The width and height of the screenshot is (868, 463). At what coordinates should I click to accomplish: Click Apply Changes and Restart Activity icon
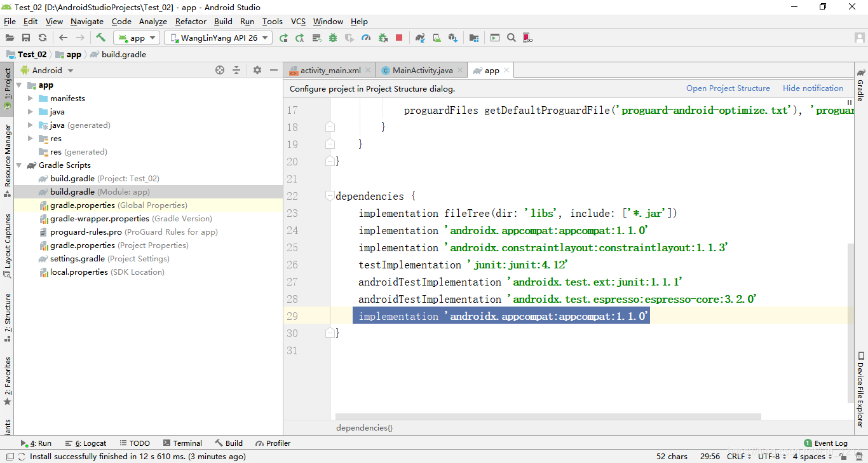pos(300,38)
